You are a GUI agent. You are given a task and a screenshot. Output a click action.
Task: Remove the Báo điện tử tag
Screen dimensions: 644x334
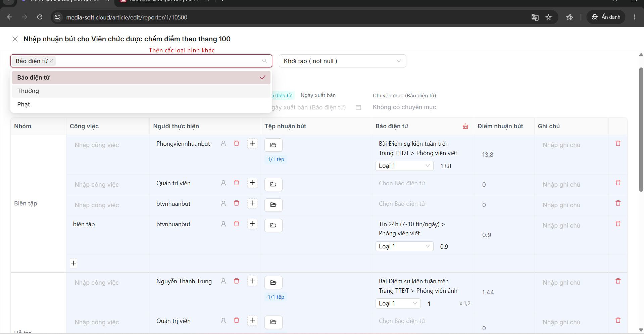[x=51, y=61]
